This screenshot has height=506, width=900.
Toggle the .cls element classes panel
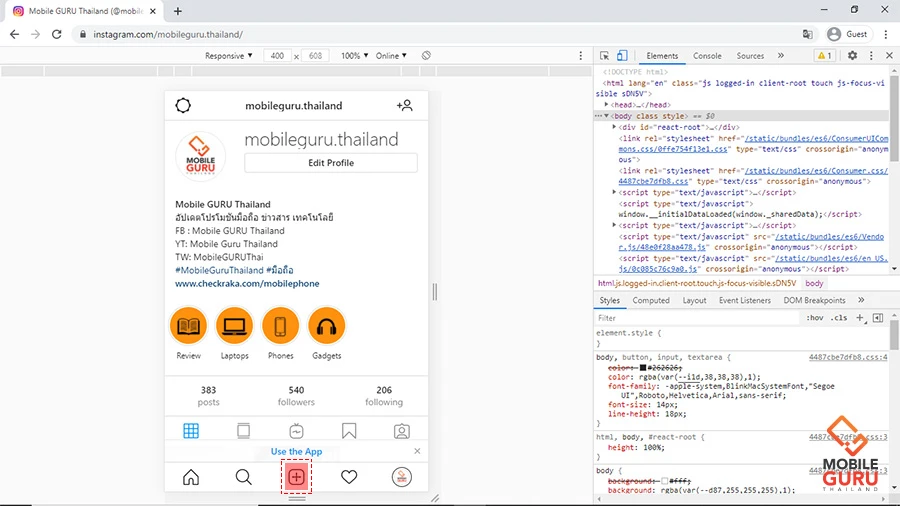[838, 318]
